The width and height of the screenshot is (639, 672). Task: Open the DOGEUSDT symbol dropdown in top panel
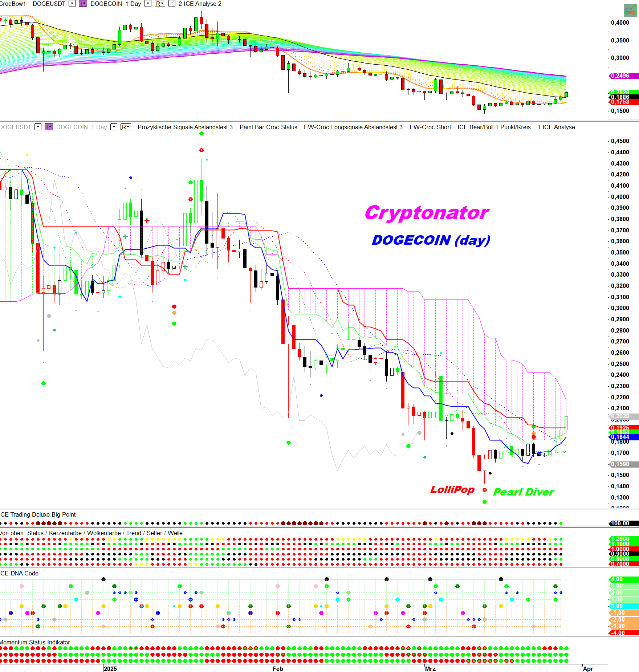point(72,4)
